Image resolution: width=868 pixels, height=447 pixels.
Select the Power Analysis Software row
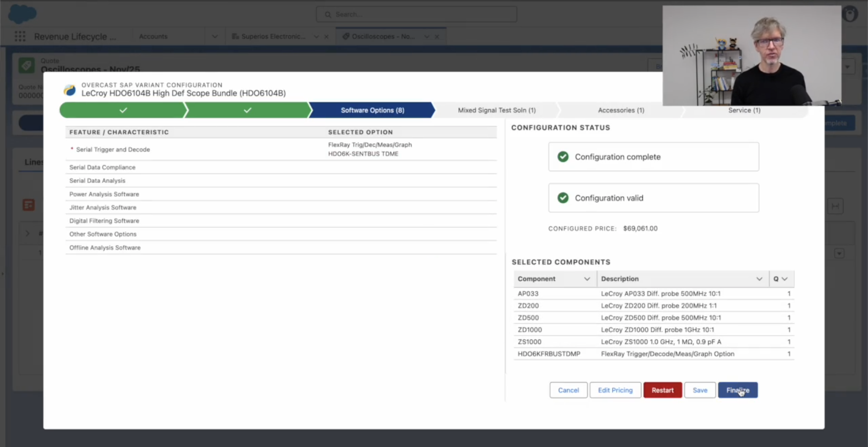click(x=281, y=194)
